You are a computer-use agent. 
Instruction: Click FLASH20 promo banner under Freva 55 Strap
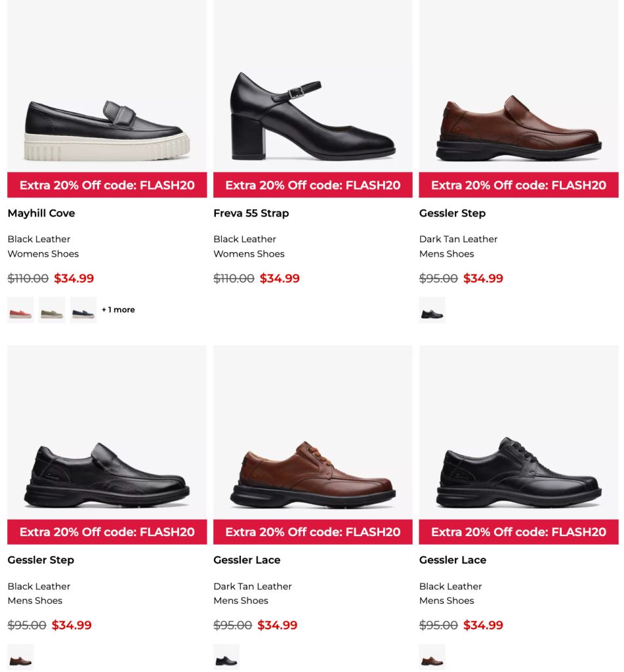coord(312,185)
